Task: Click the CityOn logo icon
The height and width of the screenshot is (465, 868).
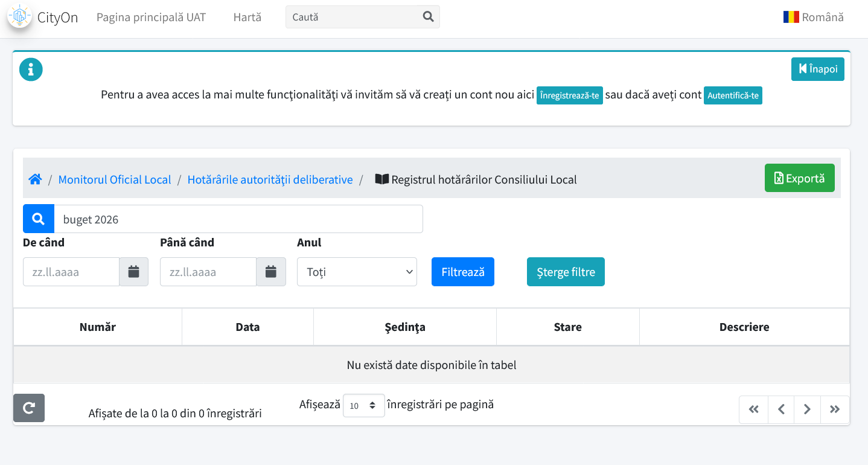Action: point(20,16)
